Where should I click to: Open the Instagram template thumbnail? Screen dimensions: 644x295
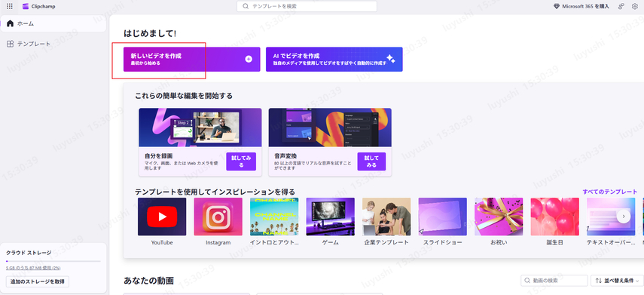pyautogui.click(x=218, y=217)
